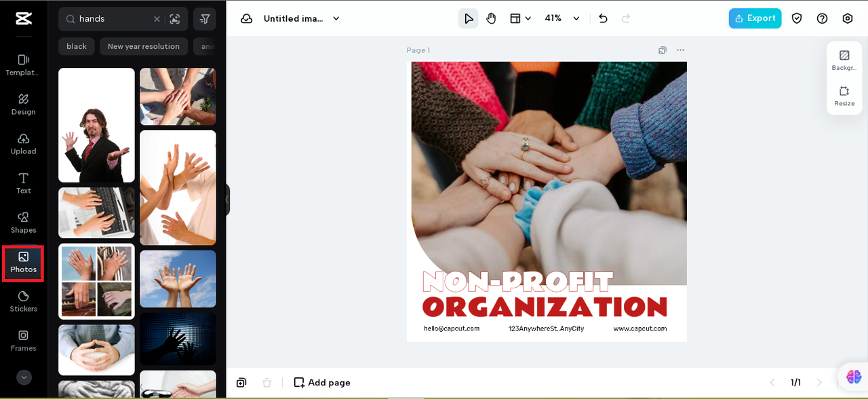Choose the hands typing on keyboard photo
Screen dimensions: 868x399
pos(96,213)
